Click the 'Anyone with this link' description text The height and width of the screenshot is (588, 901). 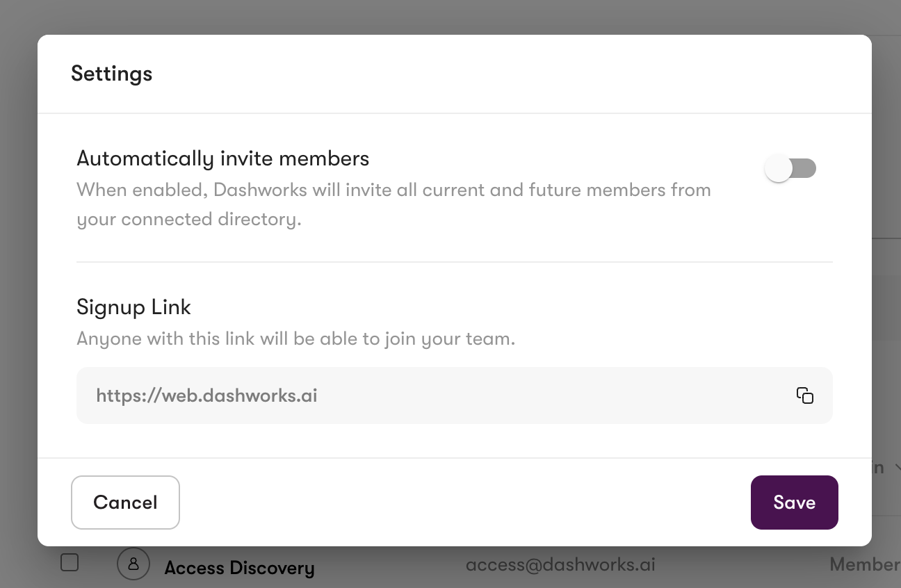[295, 339]
